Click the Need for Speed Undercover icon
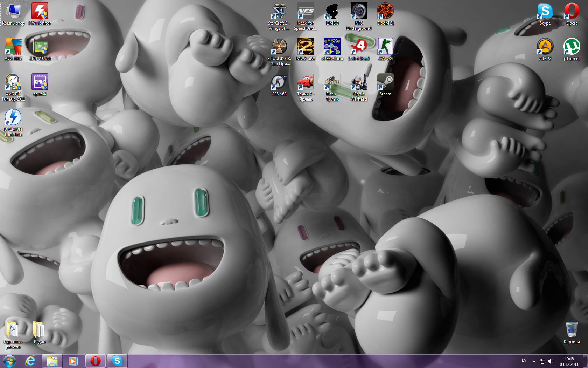 (x=306, y=16)
